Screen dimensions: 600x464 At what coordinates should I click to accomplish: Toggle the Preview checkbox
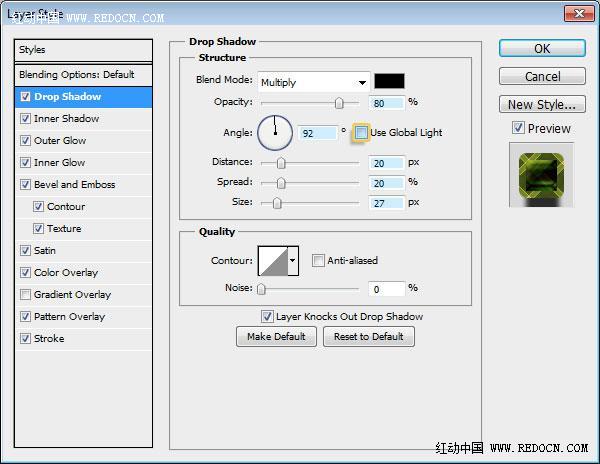pyautogui.click(x=518, y=128)
